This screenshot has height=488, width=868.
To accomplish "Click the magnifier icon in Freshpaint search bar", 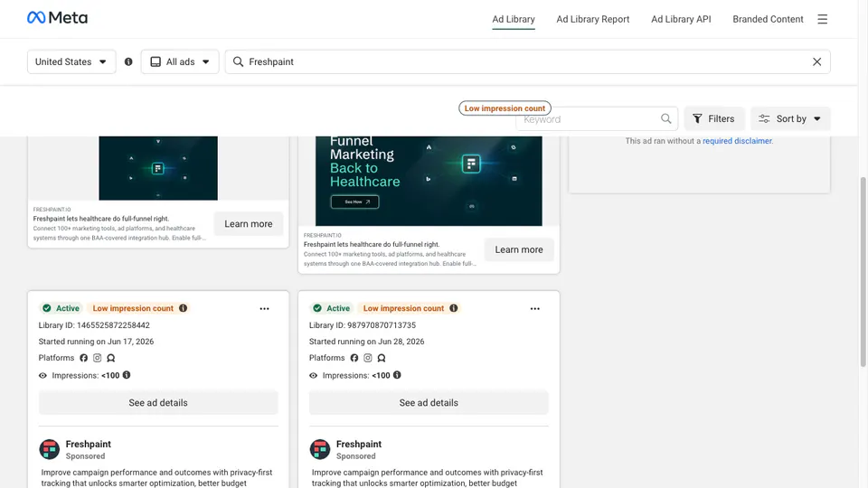I will [238, 62].
